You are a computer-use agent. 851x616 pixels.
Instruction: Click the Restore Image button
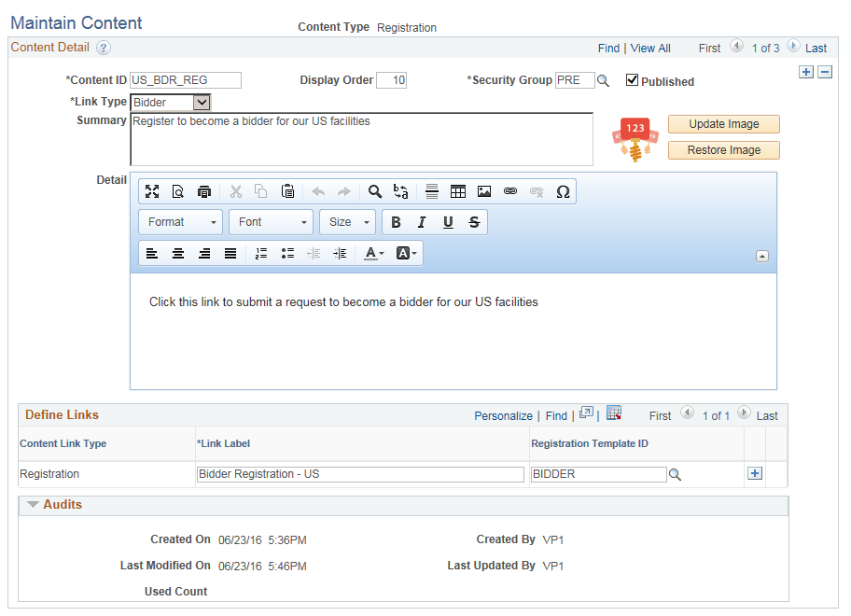[x=723, y=149]
